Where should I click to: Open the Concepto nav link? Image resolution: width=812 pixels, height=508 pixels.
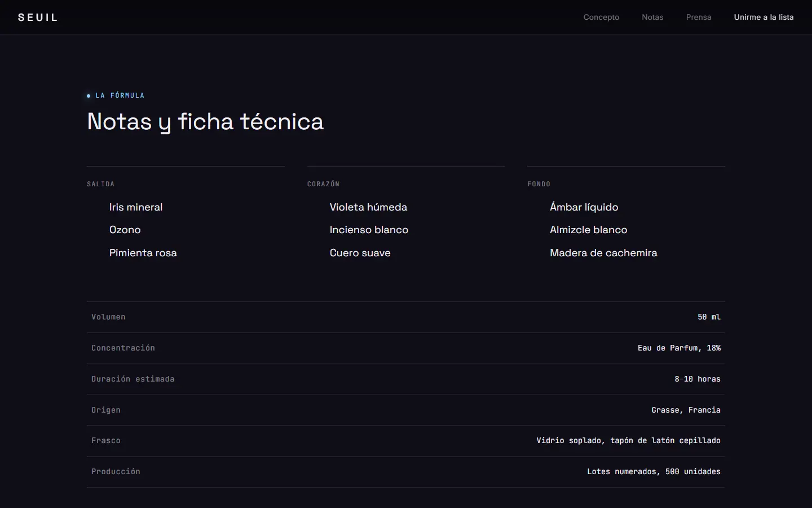click(x=601, y=17)
